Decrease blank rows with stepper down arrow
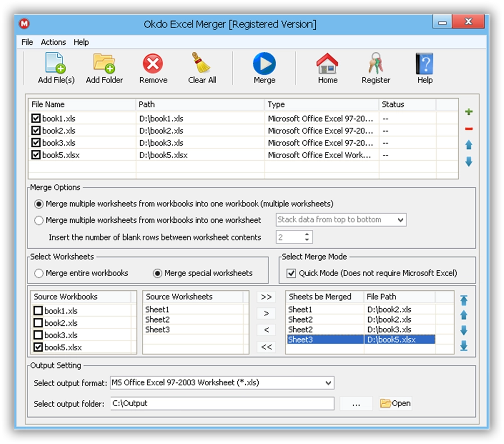The height and width of the screenshot is (444, 504). click(x=307, y=240)
